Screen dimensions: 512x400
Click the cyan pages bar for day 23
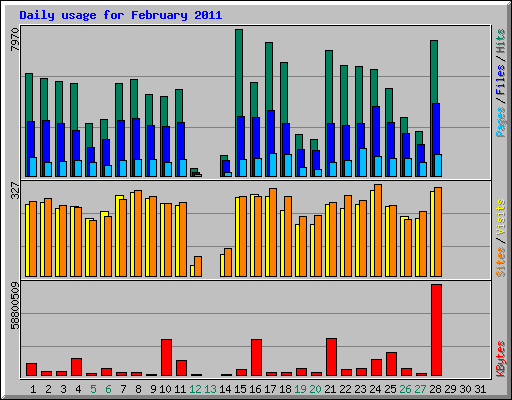tap(363, 162)
